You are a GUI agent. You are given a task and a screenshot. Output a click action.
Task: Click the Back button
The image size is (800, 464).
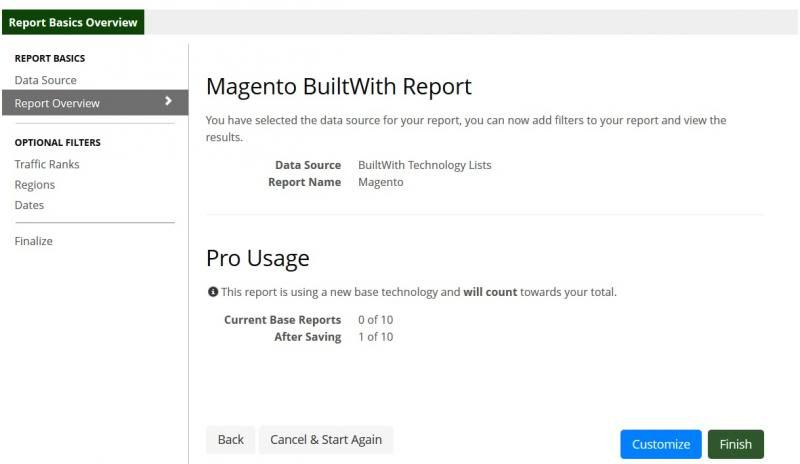click(x=231, y=439)
